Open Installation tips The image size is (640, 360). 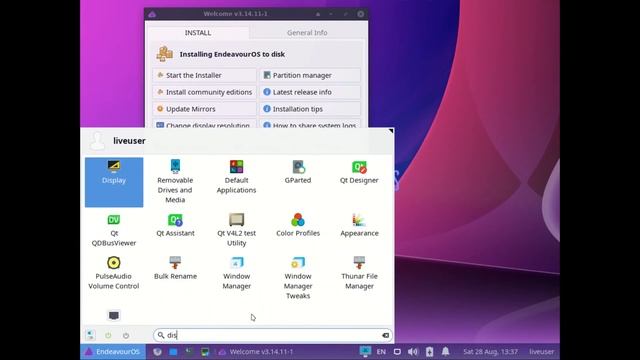pos(310,109)
